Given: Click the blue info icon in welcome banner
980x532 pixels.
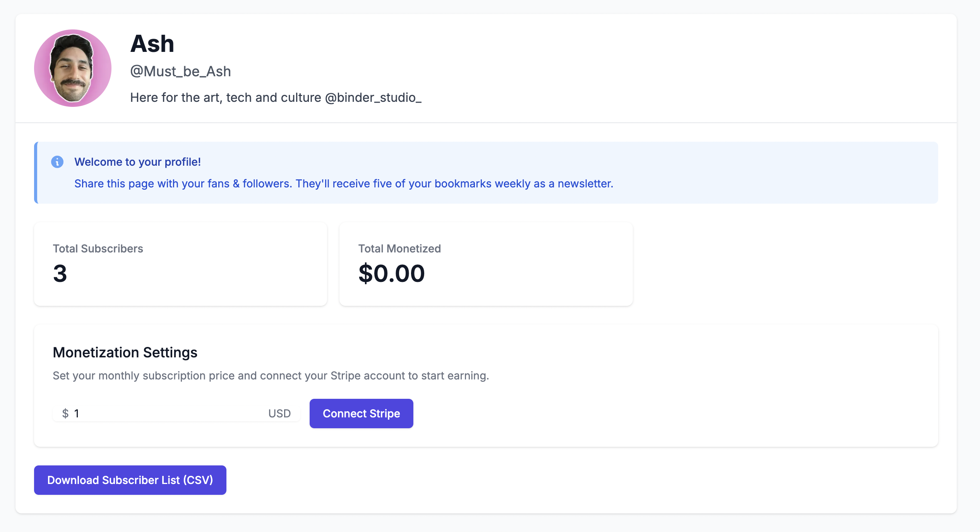Looking at the screenshot, I should (57, 162).
